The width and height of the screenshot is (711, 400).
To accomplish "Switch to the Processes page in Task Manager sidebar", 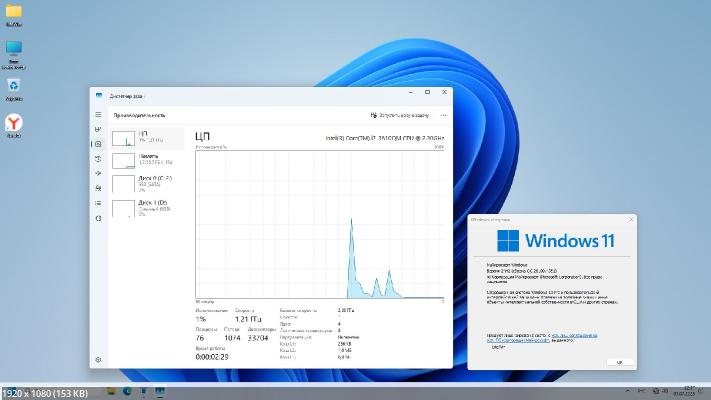I will 98,130.
